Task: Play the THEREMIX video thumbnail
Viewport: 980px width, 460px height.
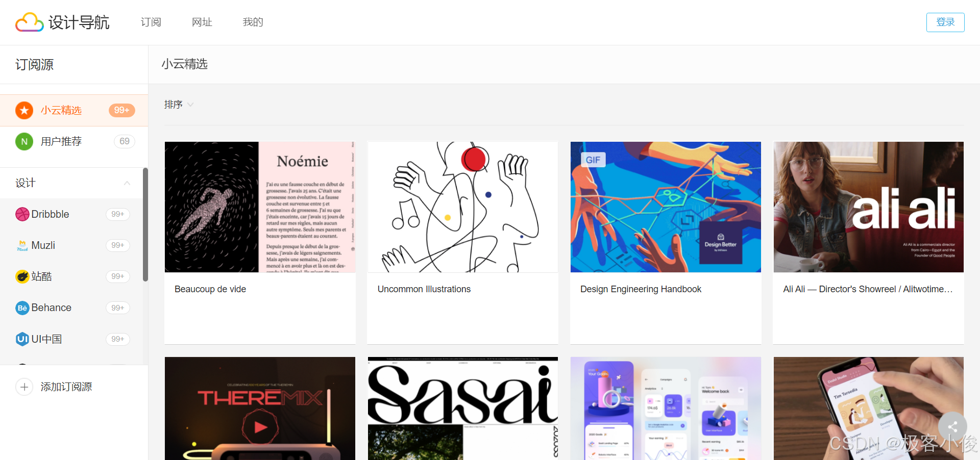Action: coord(261,427)
